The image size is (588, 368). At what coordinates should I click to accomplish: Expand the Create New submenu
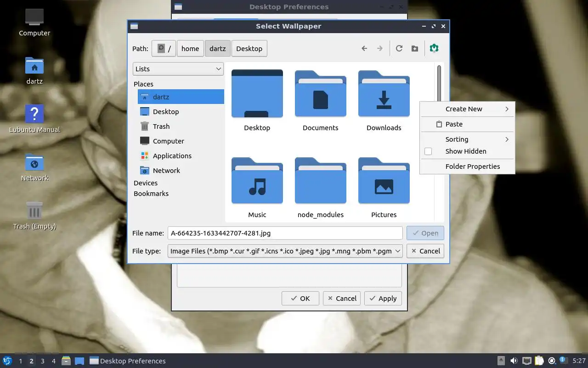467,109
